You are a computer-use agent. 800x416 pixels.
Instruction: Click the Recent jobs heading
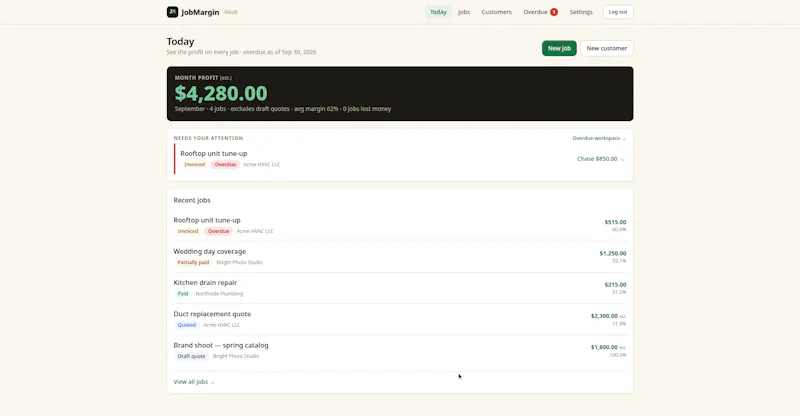192,200
